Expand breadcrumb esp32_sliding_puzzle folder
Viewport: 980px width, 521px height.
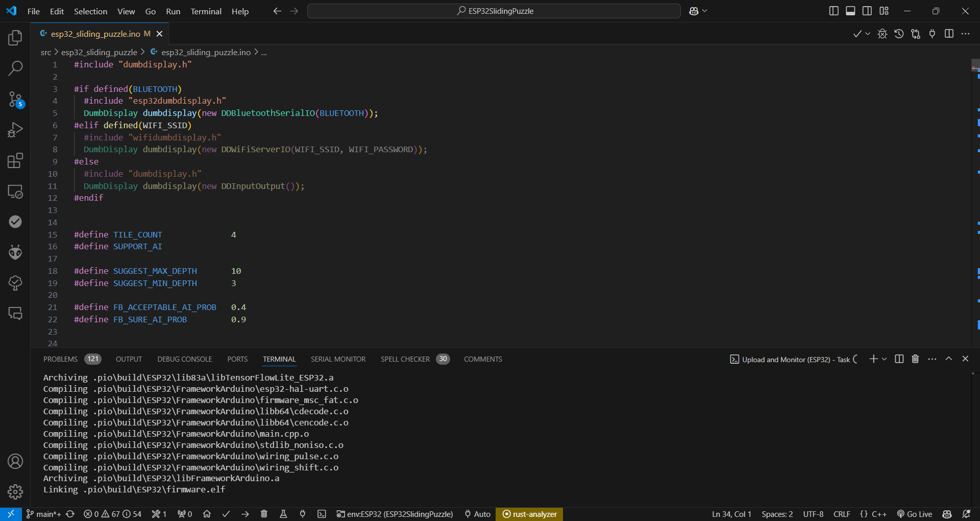[99, 52]
